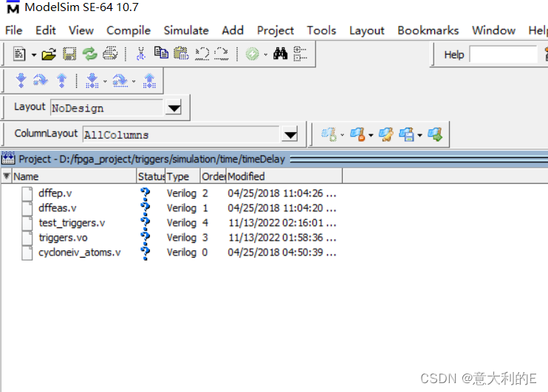
Task: Sort by the Order column header
Action: coord(213,176)
